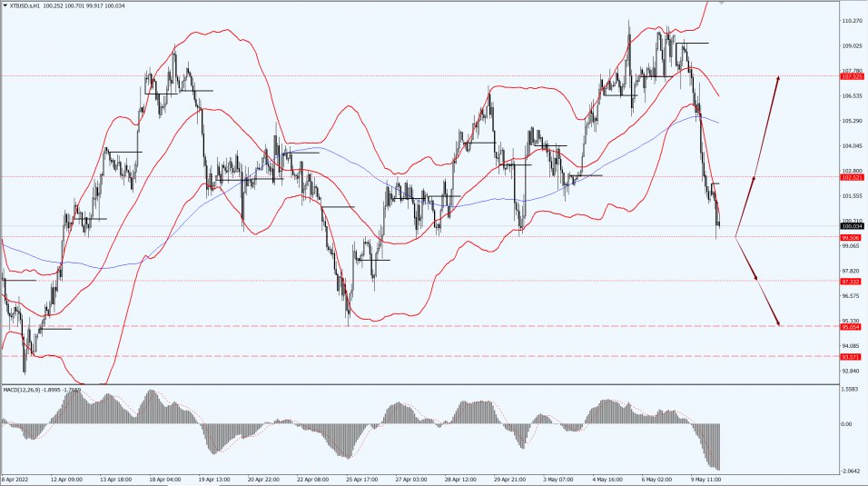Click the MACD scale value 0.00

tap(846, 424)
